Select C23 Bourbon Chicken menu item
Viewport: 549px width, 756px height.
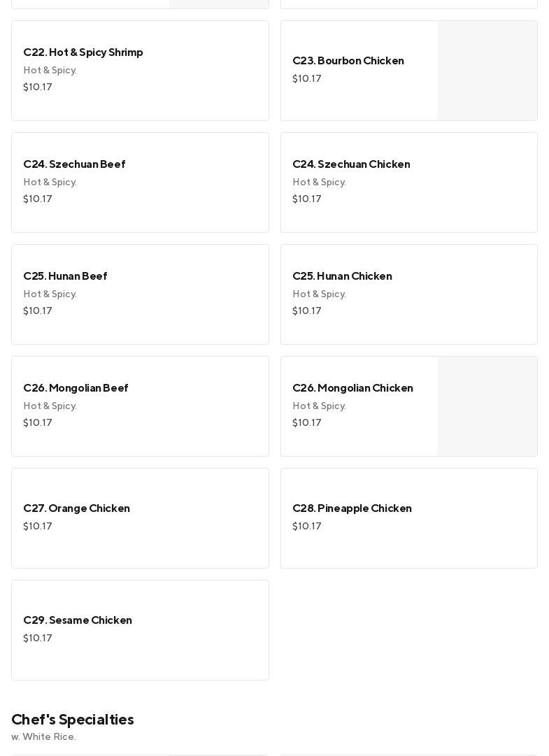(x=348, y=61)
